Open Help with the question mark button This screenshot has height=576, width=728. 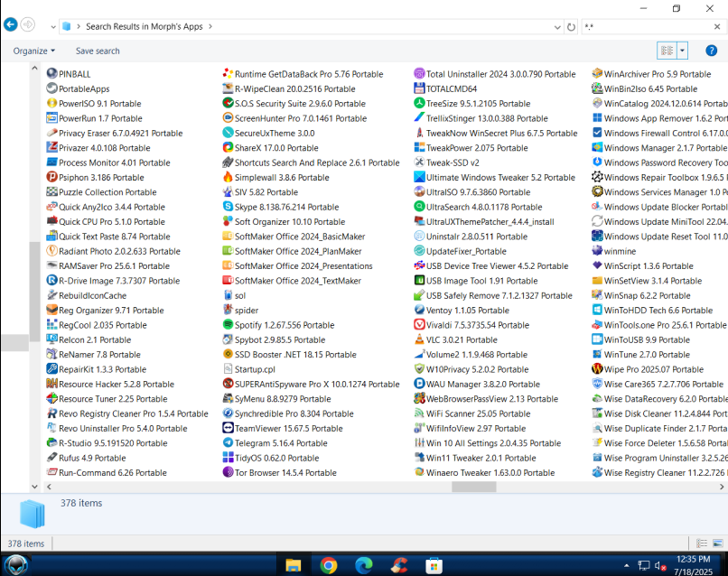pos(711,51)
